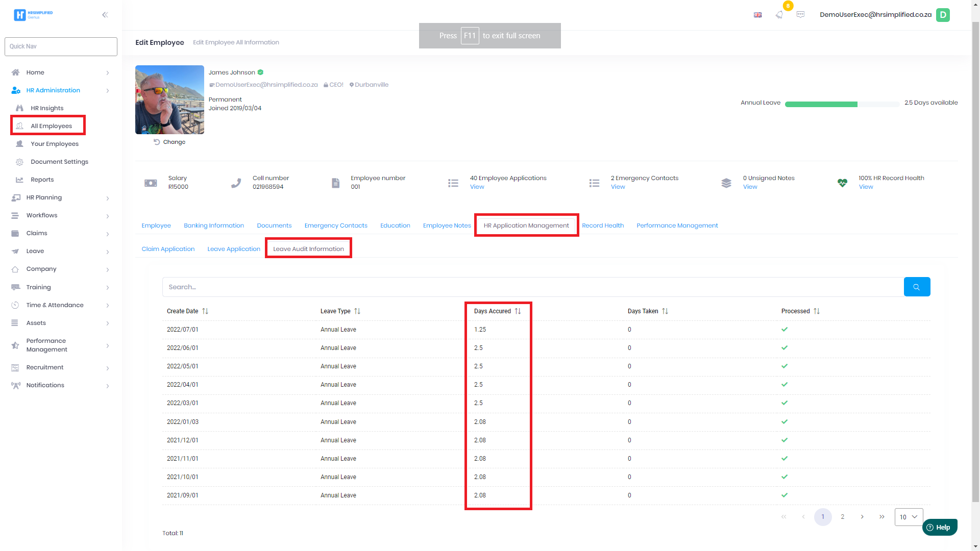Sort table by Create Date
Screen dimensions: 980x551
click(205, 311)
